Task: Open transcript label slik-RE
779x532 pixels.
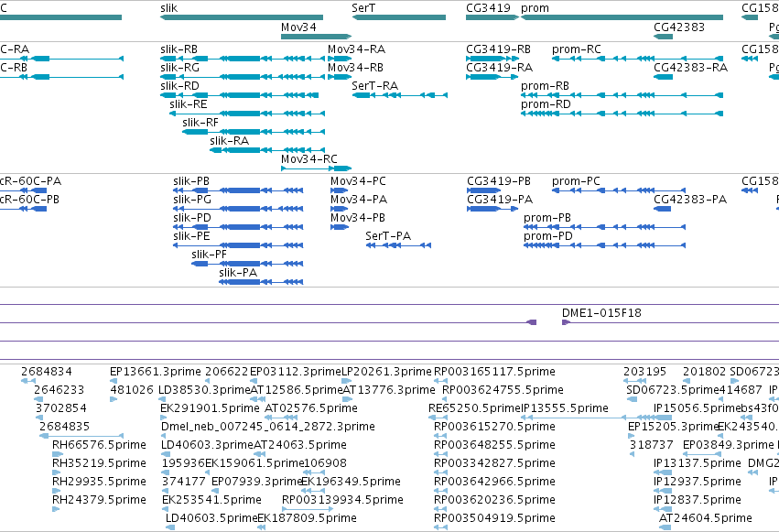Action: coord(189,103)
